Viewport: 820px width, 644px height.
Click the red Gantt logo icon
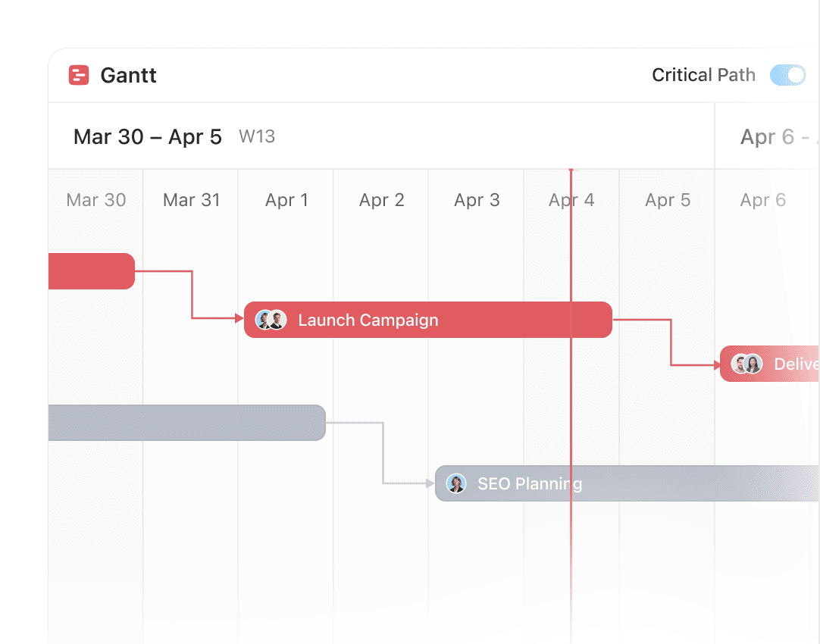[x=79, y=75]
